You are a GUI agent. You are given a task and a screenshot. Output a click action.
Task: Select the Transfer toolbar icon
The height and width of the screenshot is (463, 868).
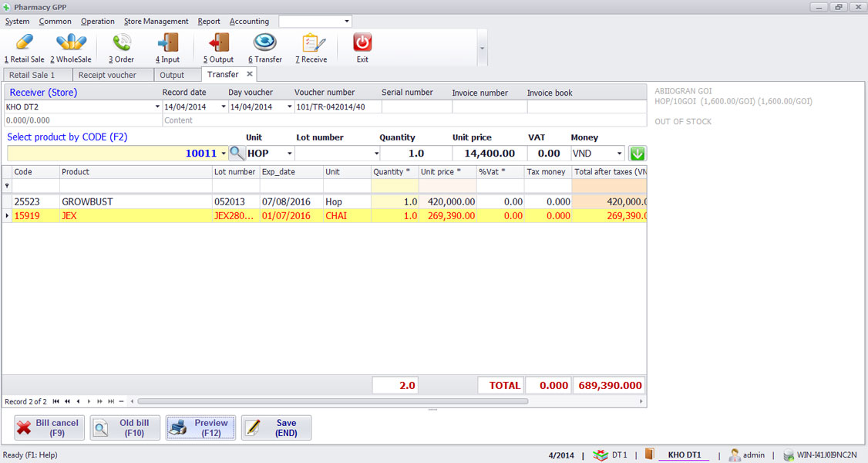265,46
